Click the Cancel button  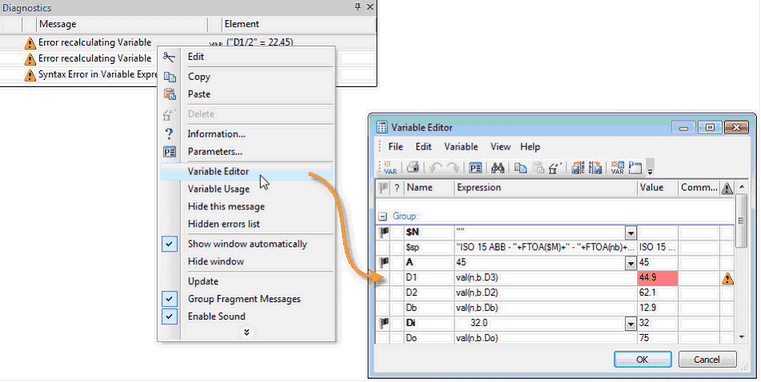tap(707, 359)
